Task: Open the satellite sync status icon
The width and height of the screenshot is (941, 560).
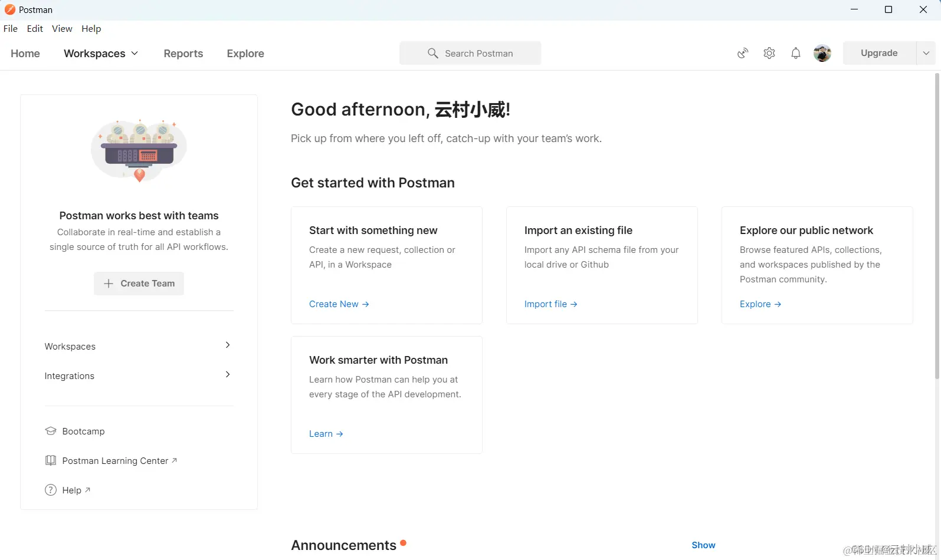Action: 743,53
